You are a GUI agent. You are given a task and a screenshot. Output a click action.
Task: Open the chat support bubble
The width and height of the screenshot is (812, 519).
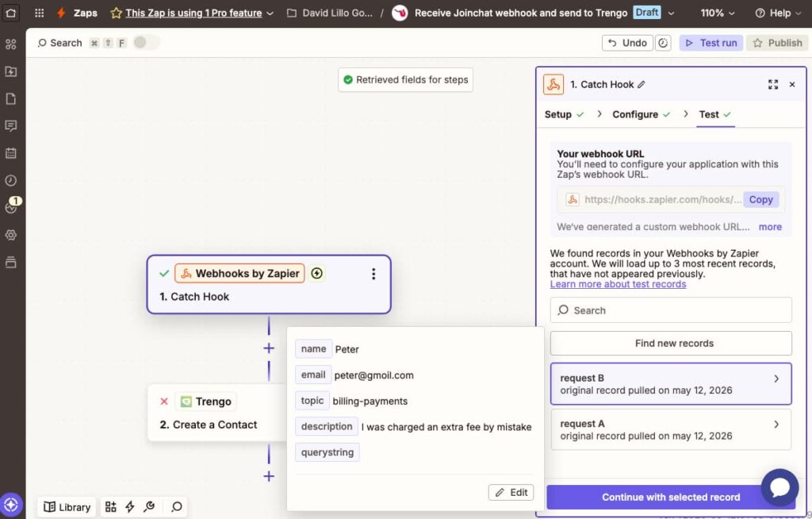pyautogui.click(x=779, y=487)
